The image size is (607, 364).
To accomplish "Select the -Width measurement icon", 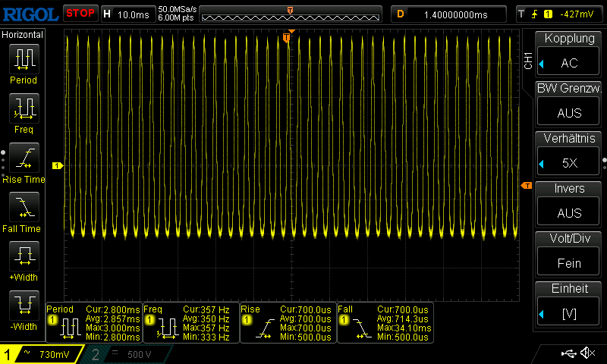I will click(x=24, y=305).
